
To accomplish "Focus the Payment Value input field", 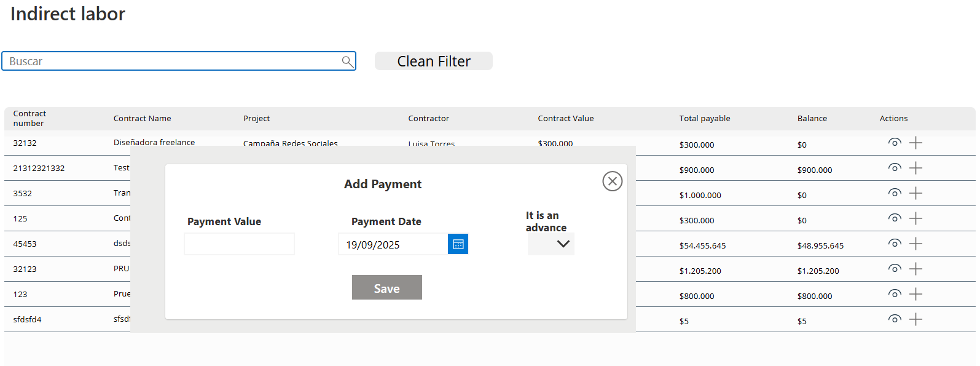I will pyautogui.click(x=239, y=244).
